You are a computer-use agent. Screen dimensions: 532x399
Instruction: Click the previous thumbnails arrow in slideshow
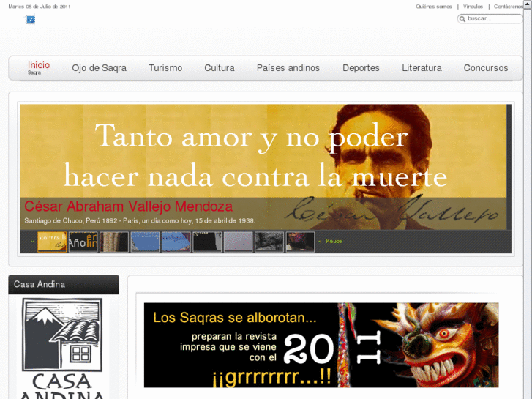33,242
